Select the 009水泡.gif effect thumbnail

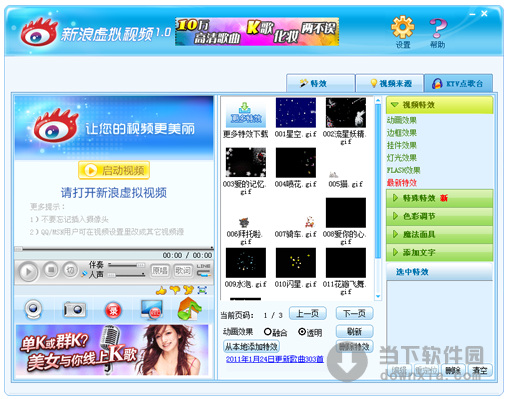(x=246, y=263)
